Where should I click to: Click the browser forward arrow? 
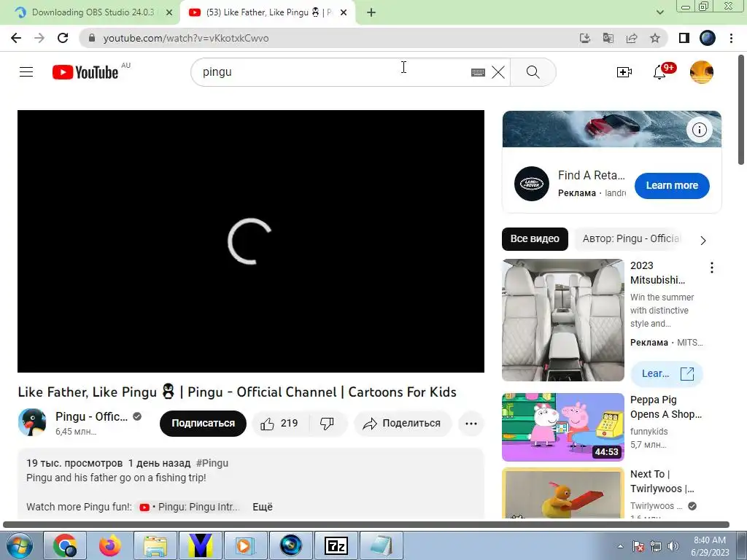click(39, 38)
